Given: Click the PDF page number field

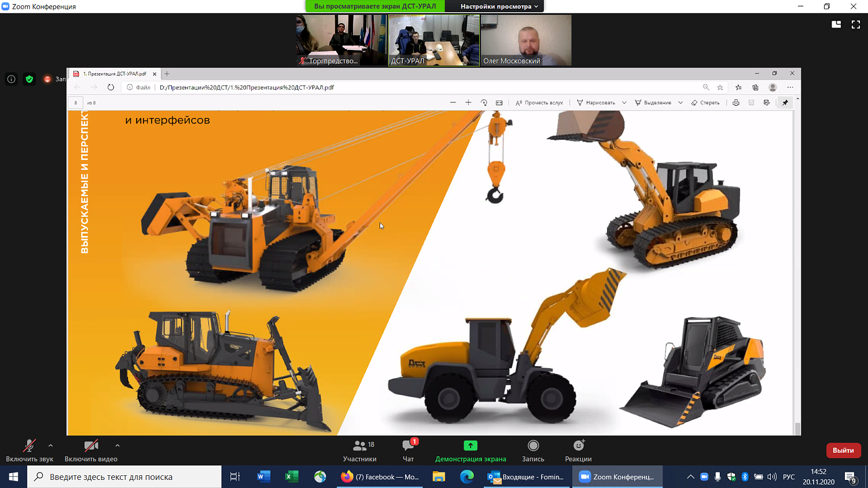Looking at the screenshot, I should (x=75, y=103).
